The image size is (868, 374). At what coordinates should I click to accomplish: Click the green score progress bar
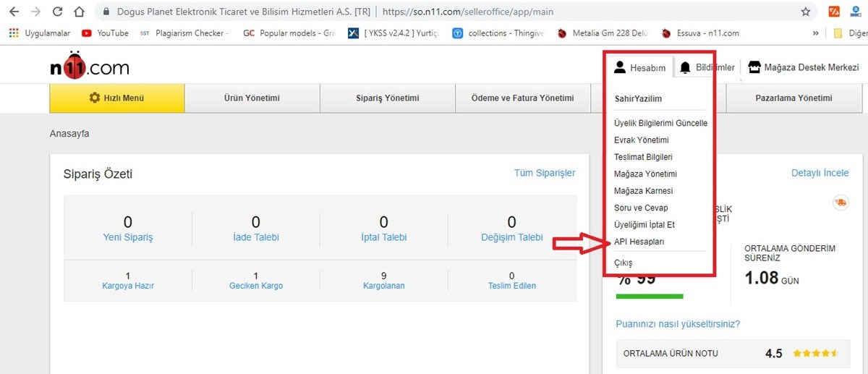click(x=650, y=296)
